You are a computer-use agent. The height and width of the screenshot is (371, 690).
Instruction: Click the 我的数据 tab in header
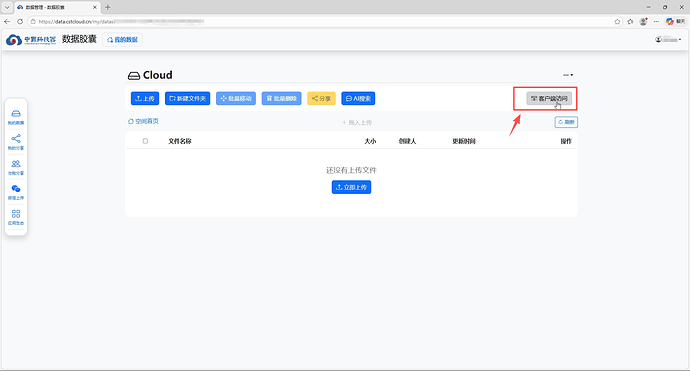[x=122, y=40]
